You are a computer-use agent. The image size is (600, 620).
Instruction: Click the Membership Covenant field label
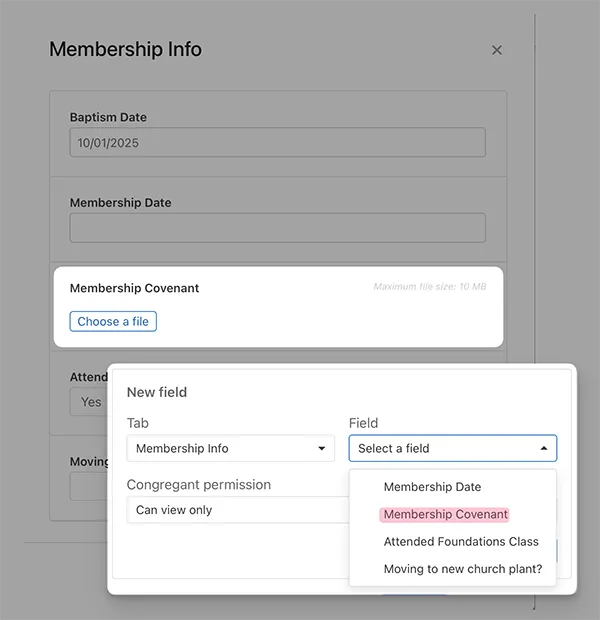(x=134, y=288)
